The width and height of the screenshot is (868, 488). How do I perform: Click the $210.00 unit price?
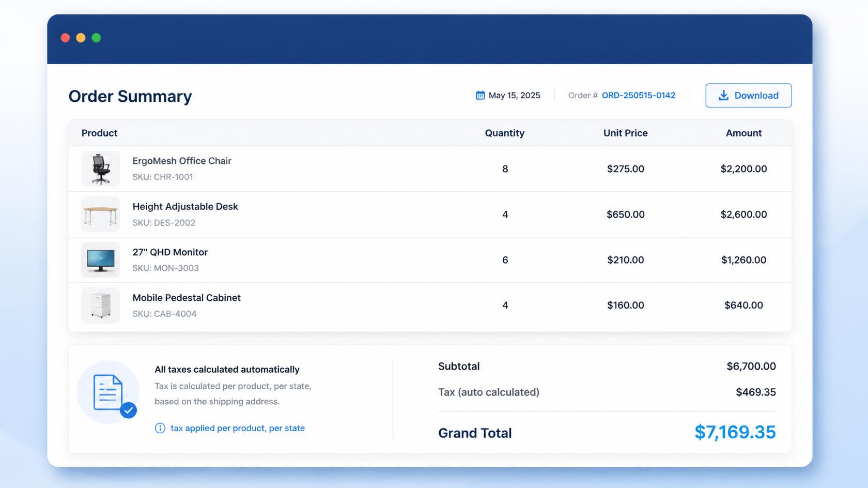(625, 260)
